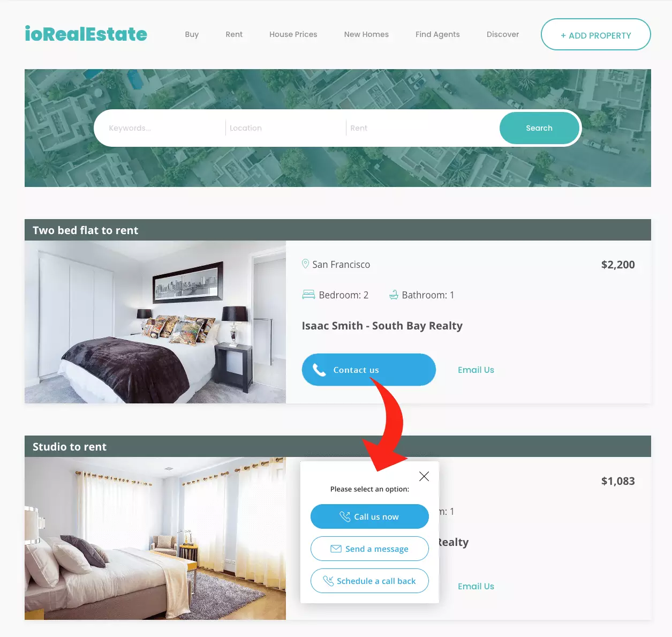
Task: Click the callback phone icon in Schedule button
Action: pyautogui.click(x=328, y=581)
